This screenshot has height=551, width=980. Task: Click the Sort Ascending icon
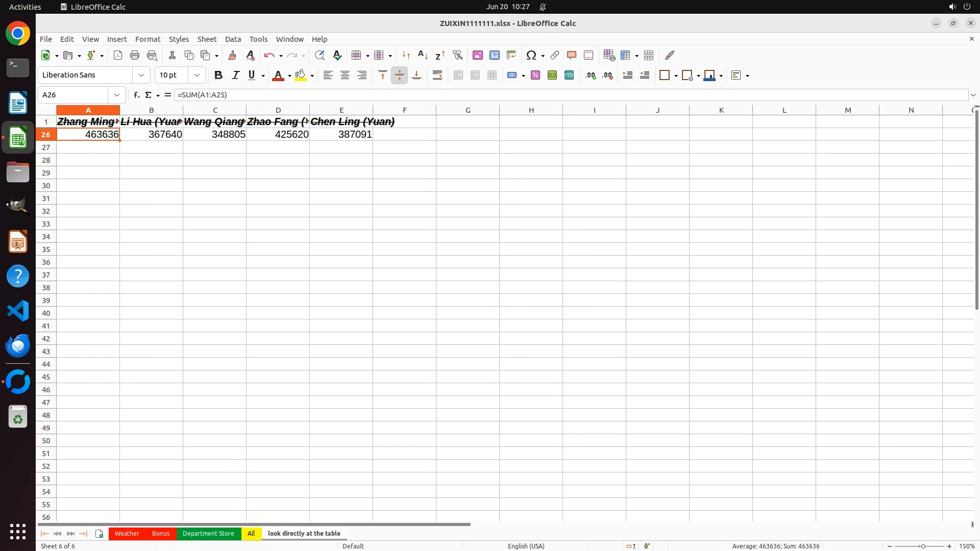[x=423, y=55]
